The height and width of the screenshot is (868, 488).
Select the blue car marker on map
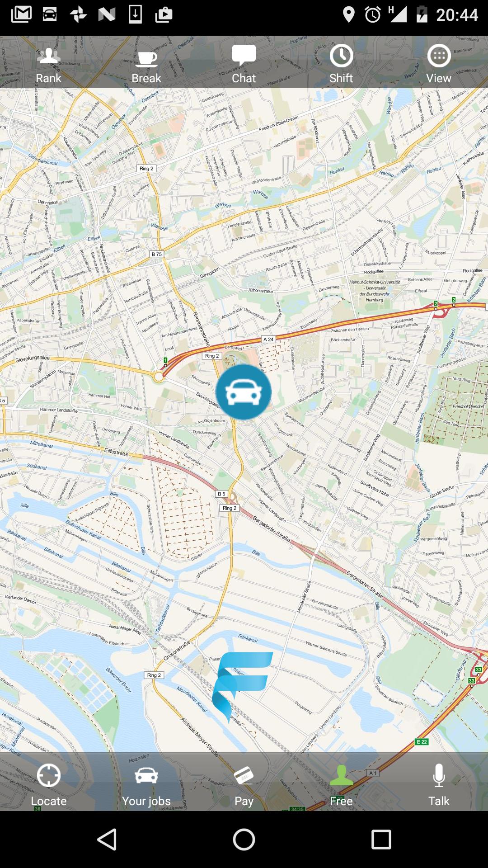(244, 392)
